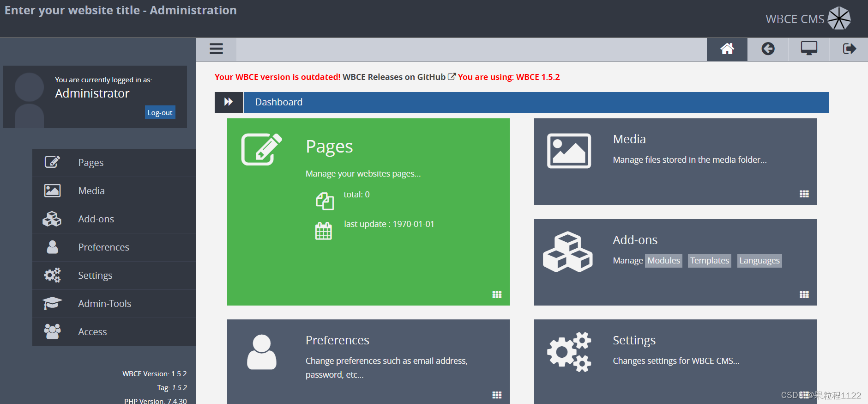This screenshot has width=868, height=404.
Task: Open the Settings card heading
Action: [634, 341]
